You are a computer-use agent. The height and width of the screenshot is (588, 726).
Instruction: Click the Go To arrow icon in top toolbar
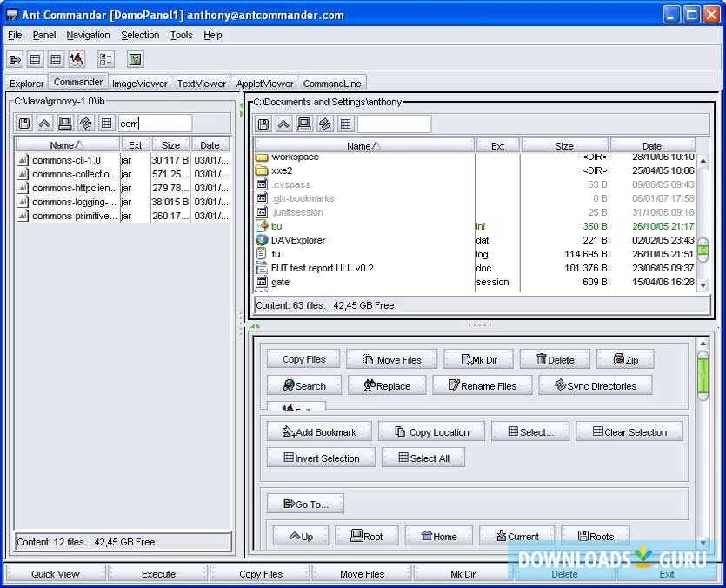tap(16, 59)
